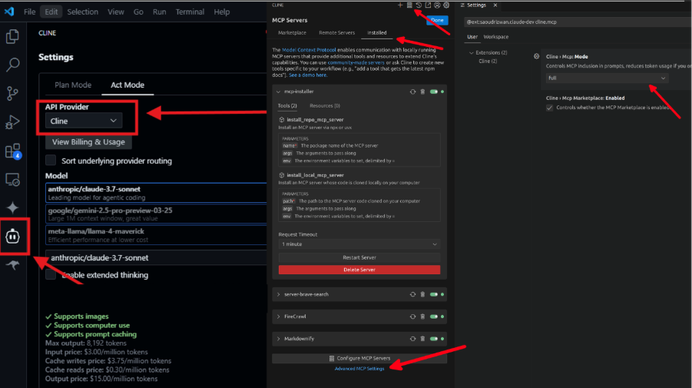Click the trash icon for mcp-installer server
The width and height of the screenshot is (692, 388).
tap(422, 92)
